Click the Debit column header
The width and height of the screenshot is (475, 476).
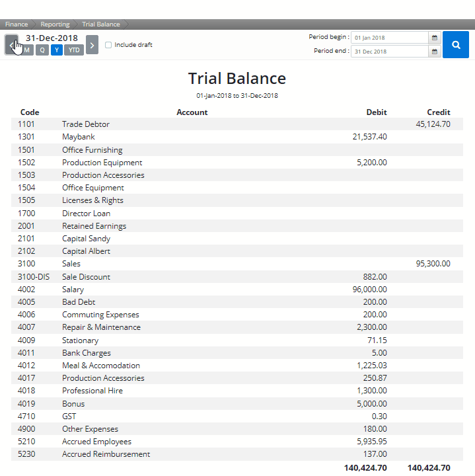[x=377, y=112]
